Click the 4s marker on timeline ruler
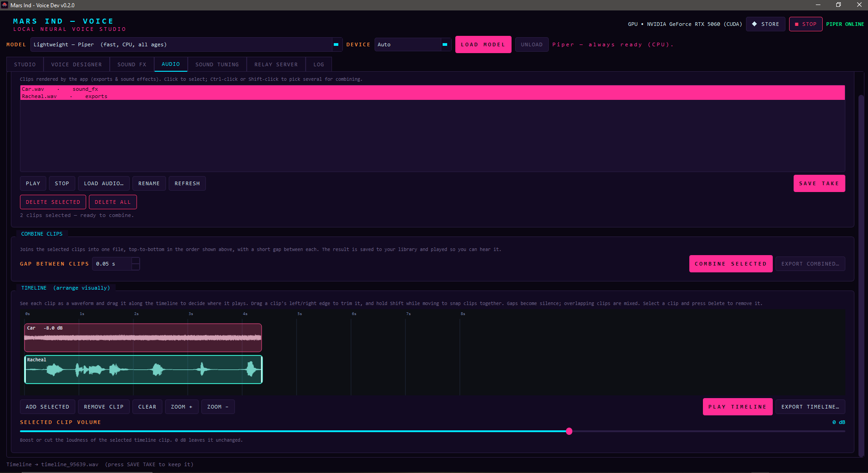 (245, 314)
